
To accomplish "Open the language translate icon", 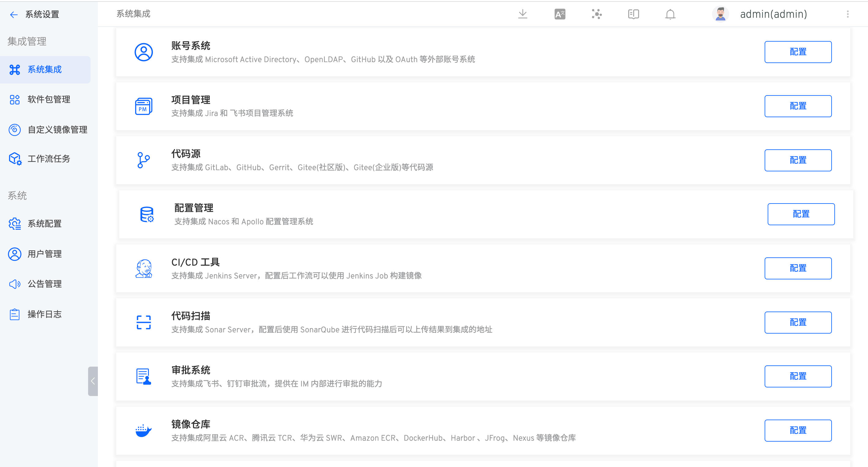I will coord(560,14).
